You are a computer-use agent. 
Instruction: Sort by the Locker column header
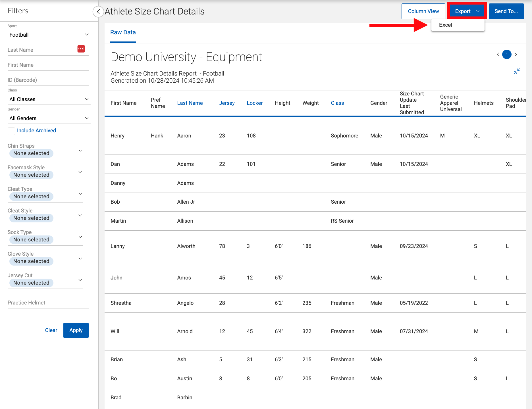255,103
